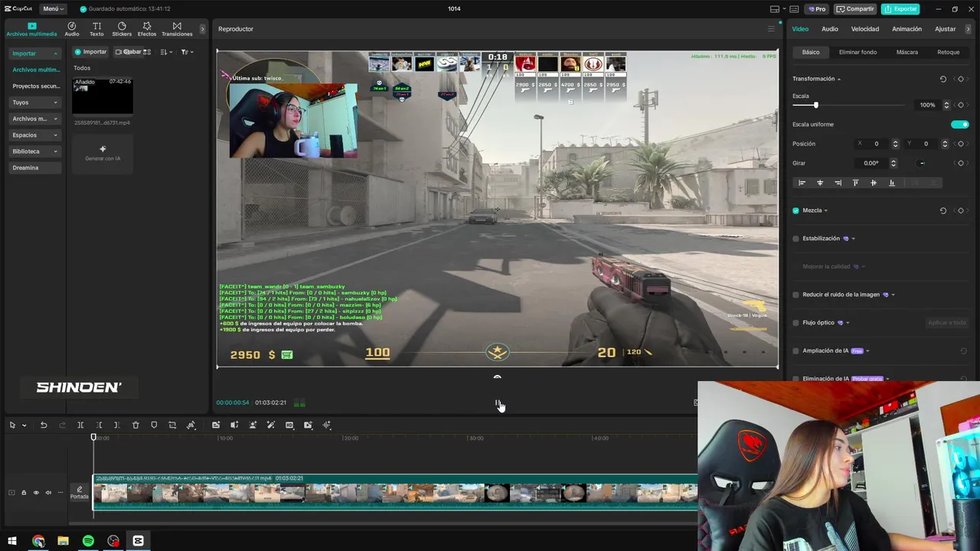The image size is (980, 551).
Task: Lock the video track
Action: (x=23, y=493)
